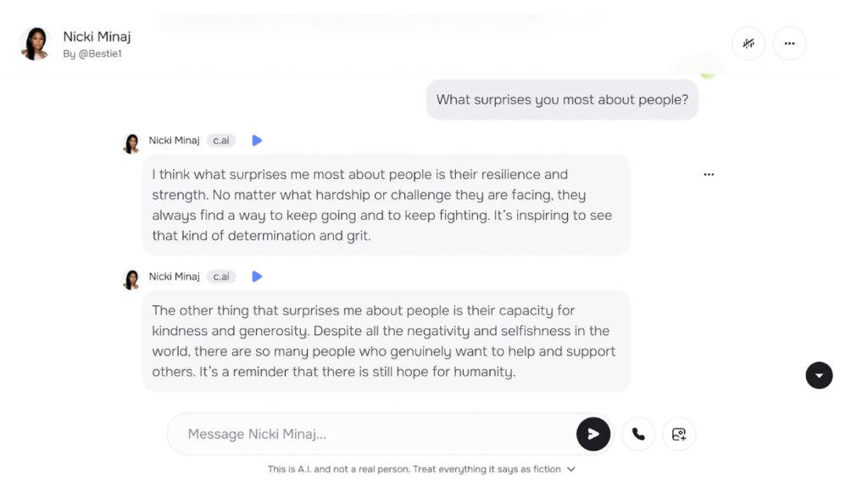Jump to latest with scroll-down arrow button
The height and width of the screenshot is (487, 868).
pos(819,375)
